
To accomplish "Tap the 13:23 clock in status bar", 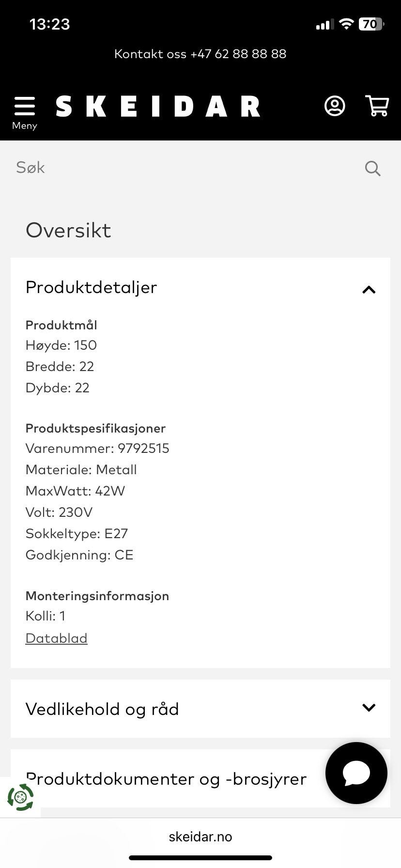I will 49,24.
